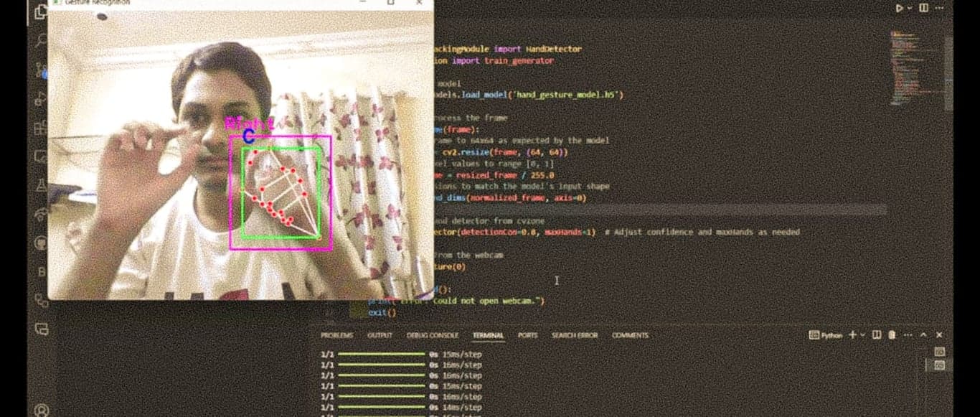The height and width of the screenshot is (417, 980).
Task: Switch to the PROBLEMS tab
Action: [338, 335]
